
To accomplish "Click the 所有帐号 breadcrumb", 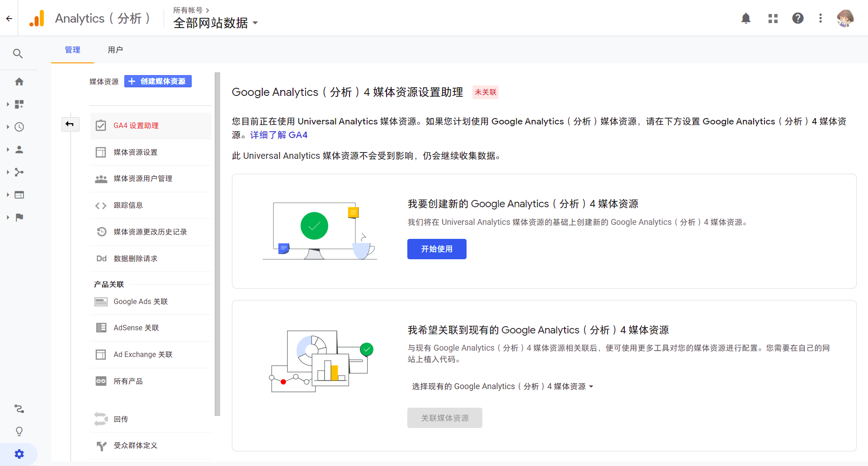I will coord(188,10).
